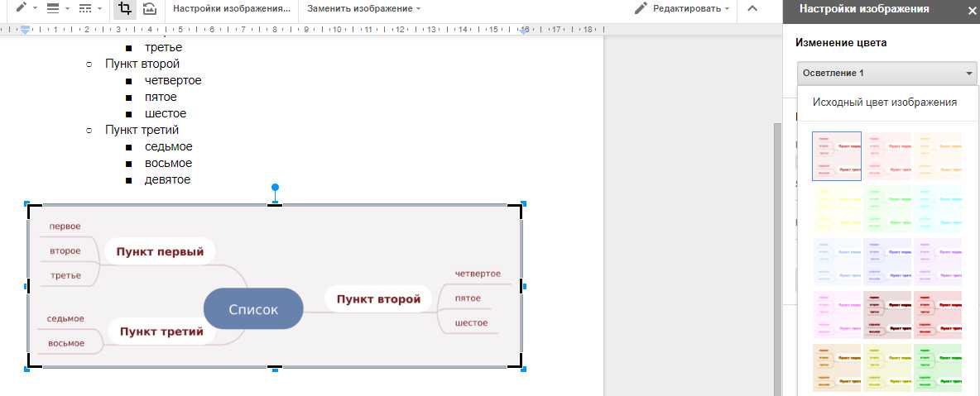Close the Настройки изображения side panel
This screenshot has height=396, width=980.
click(972, 11)
